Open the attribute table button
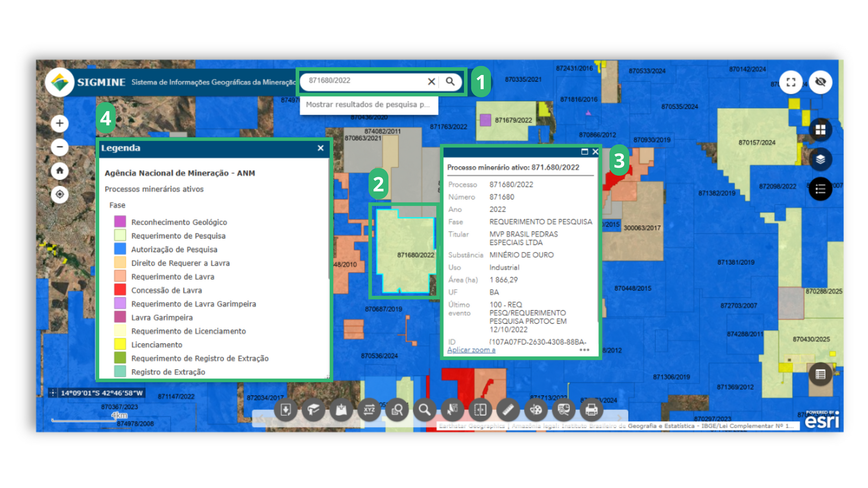 (820, 374)
